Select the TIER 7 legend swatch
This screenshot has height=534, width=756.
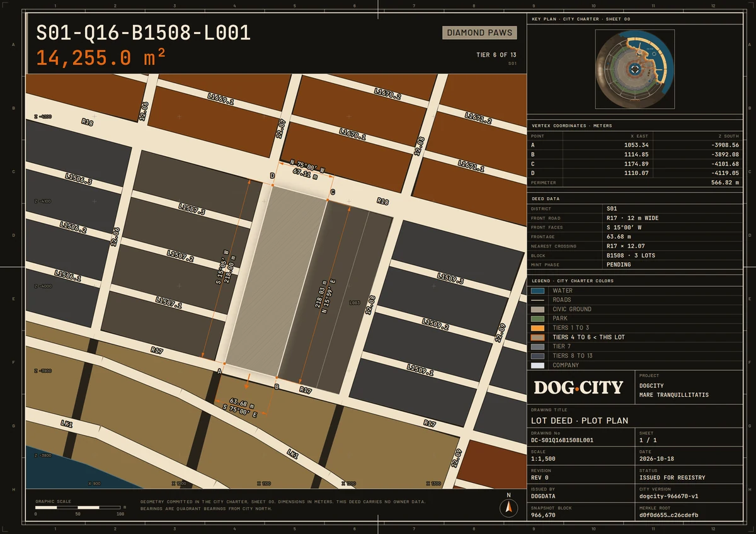pyautogui.click(x=537, y=346)
